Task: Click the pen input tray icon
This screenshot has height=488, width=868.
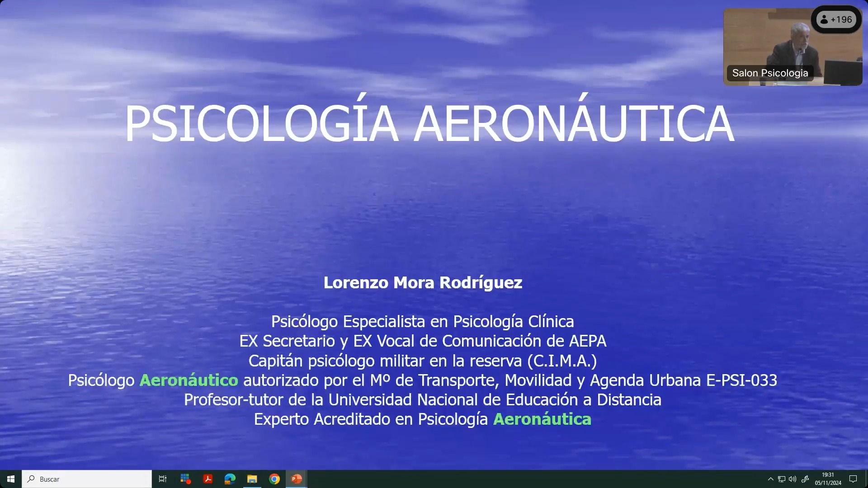Action: [805, 479]
